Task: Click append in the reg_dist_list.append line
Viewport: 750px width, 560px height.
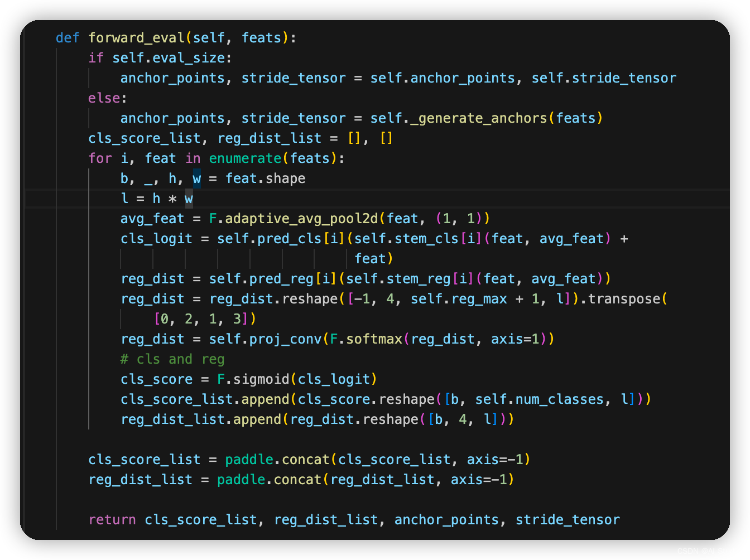Action: click(x=258, y=419)
